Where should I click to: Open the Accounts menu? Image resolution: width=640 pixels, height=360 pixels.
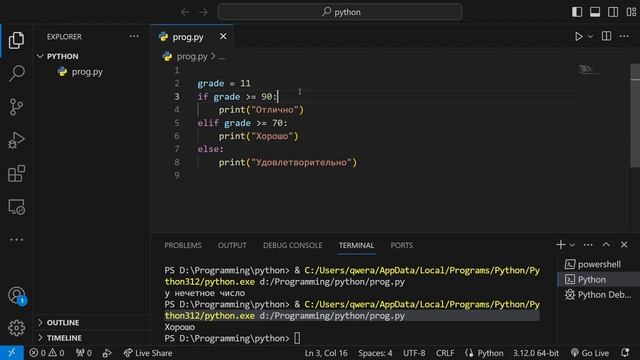tap(16, 296)
